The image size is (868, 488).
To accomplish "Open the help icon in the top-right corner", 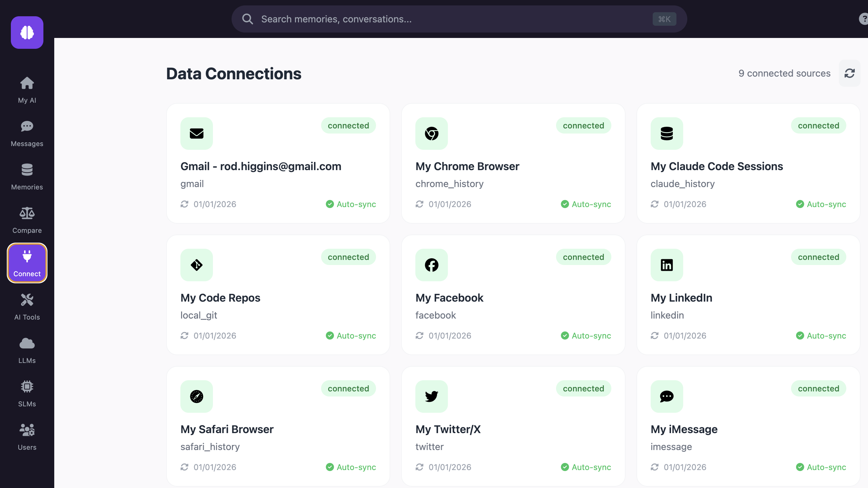I will [x=863, y=19].
